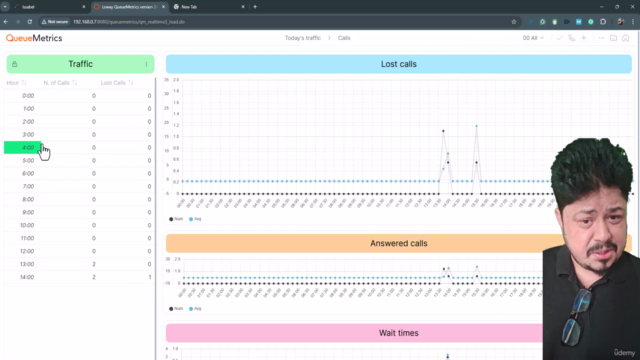Screen dimensions: 640x360
Task: Click the Answered calls chart header
Action: (x=399, y=243)
